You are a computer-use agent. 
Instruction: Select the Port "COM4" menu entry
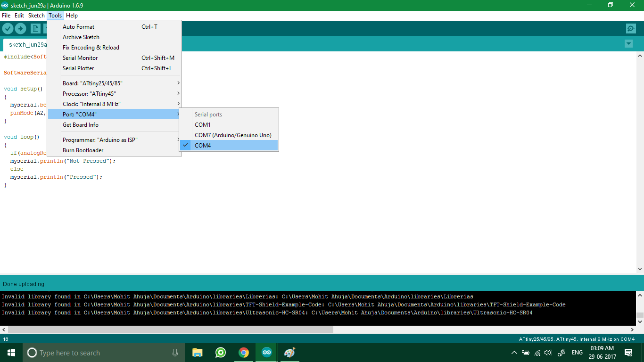pyautogui.click(x=115, y=115)
